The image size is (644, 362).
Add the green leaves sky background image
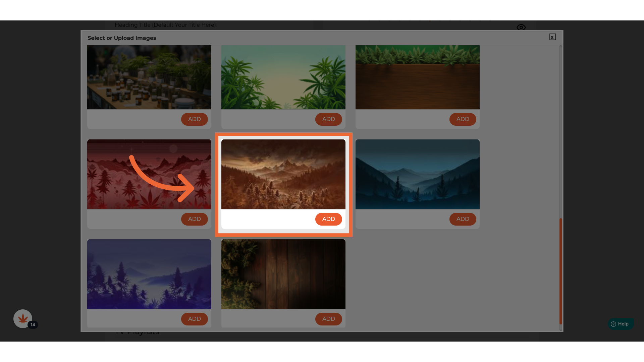[x=328, y=119]
